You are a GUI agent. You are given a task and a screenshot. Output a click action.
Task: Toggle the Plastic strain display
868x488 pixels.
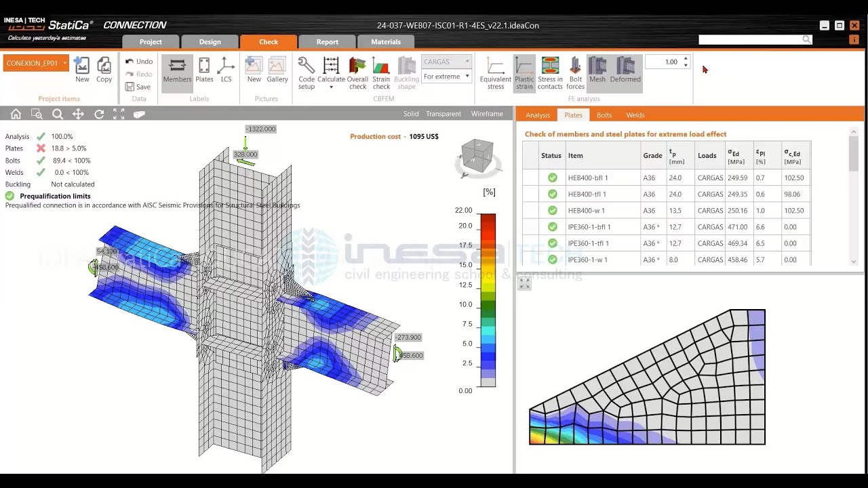524,73
